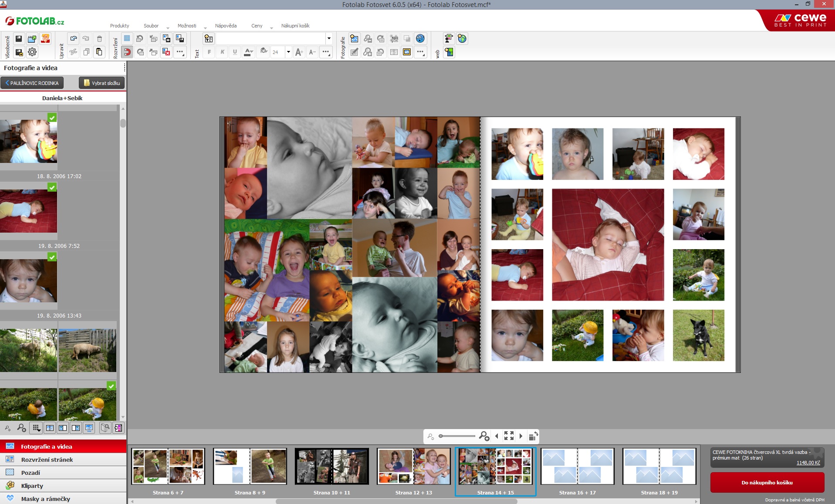Click the paste clipboard icon
835x504 pixels.
point(99,52)
